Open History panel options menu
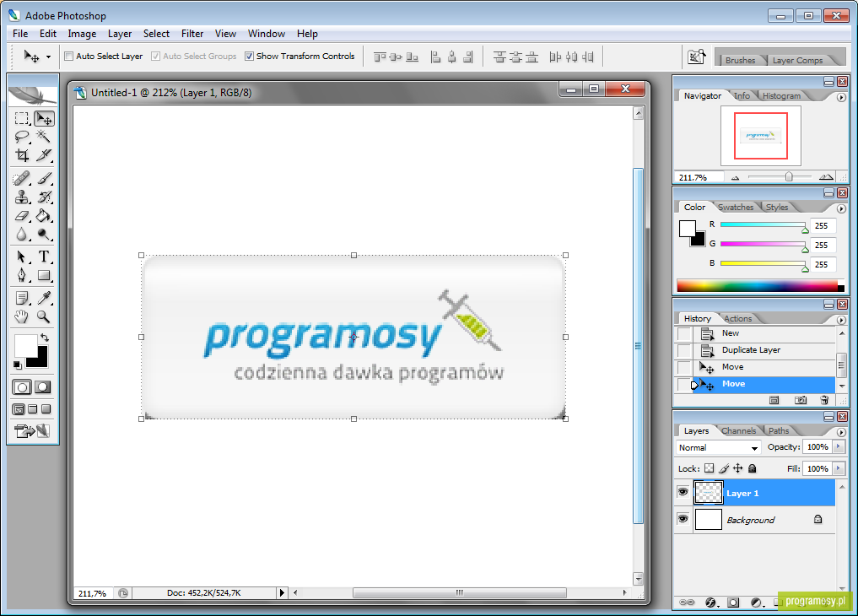 pyautogui.click(x=842, y=320)
